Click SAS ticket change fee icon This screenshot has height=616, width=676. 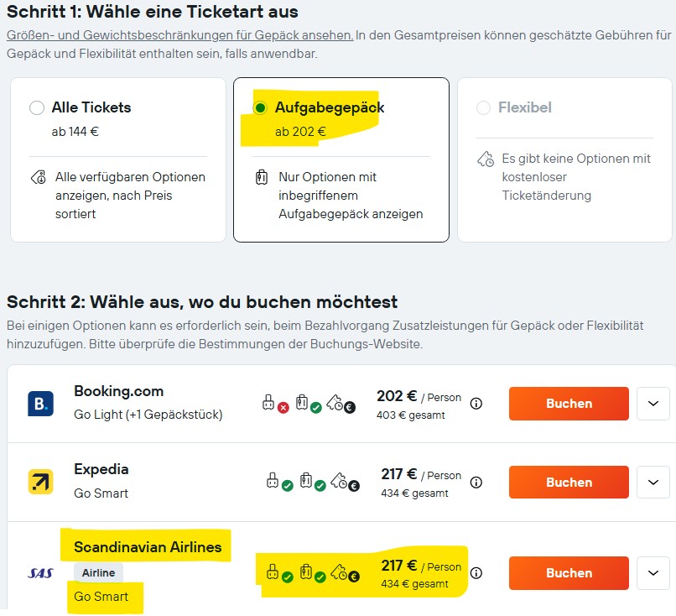pyautogui.click(x=346, y=573)
